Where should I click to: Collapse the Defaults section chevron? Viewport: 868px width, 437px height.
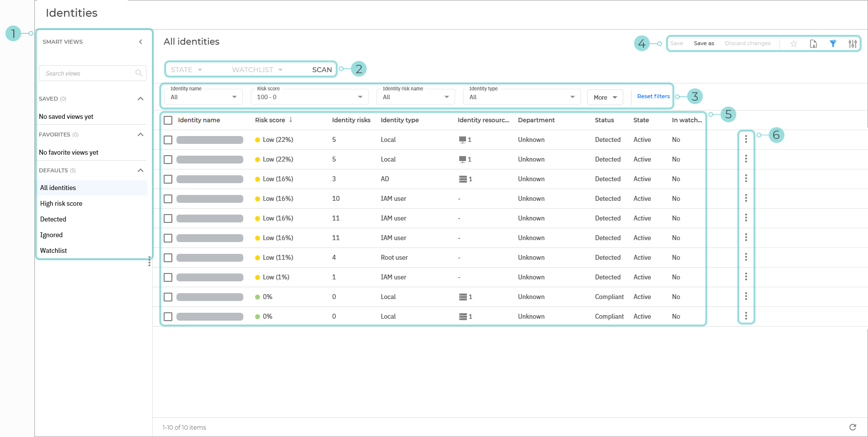141,170
